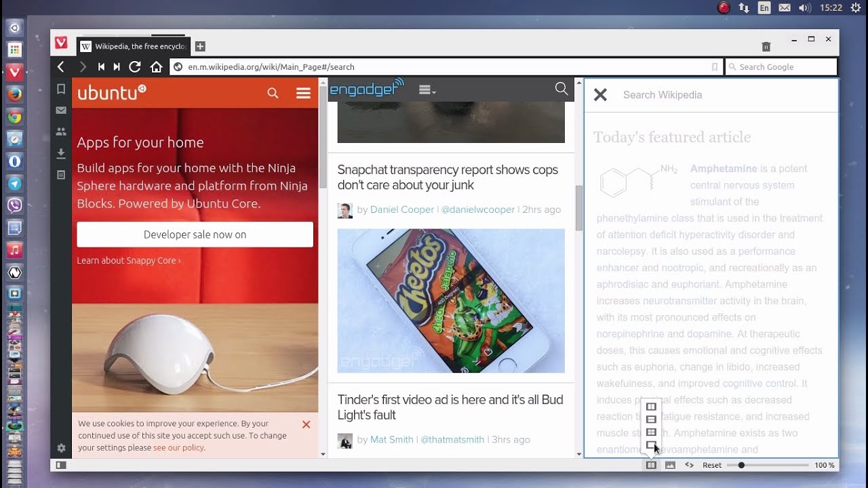Choose tile horizontally layout option

[x=651, y=420]
